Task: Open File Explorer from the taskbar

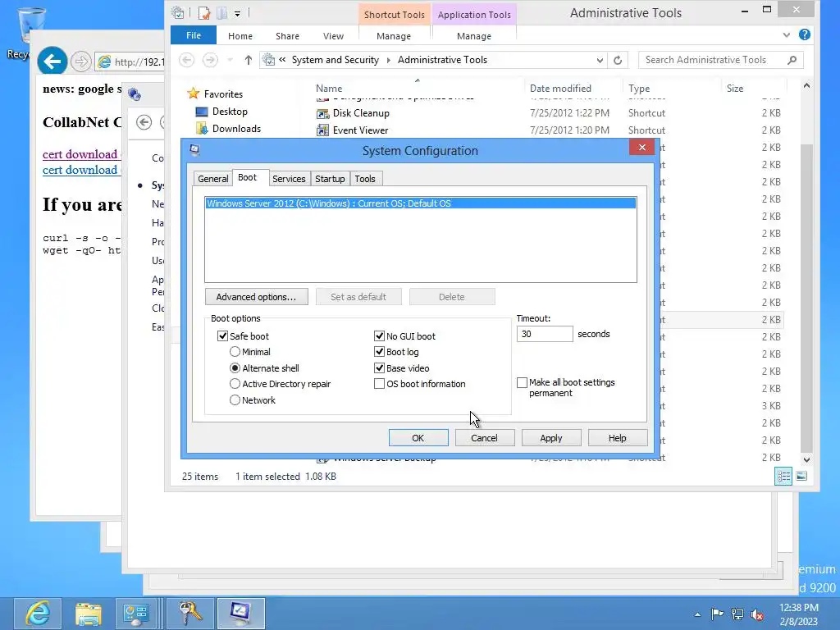Action: click(89, 614)
